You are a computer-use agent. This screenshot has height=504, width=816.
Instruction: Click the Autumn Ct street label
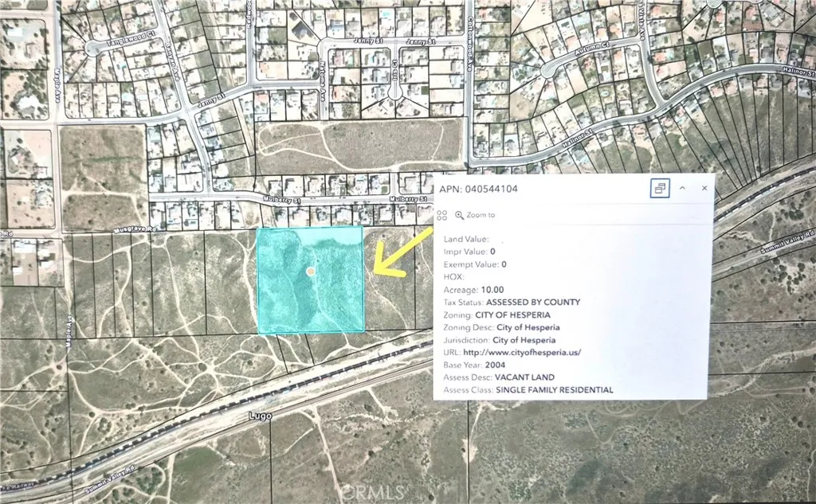click(592, 49)
